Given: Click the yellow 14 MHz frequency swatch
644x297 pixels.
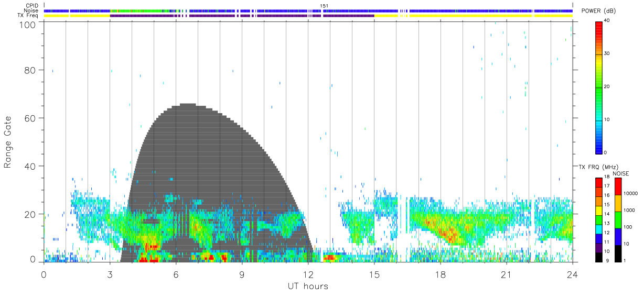Looking at the screenshot, I should pos(599,211).
